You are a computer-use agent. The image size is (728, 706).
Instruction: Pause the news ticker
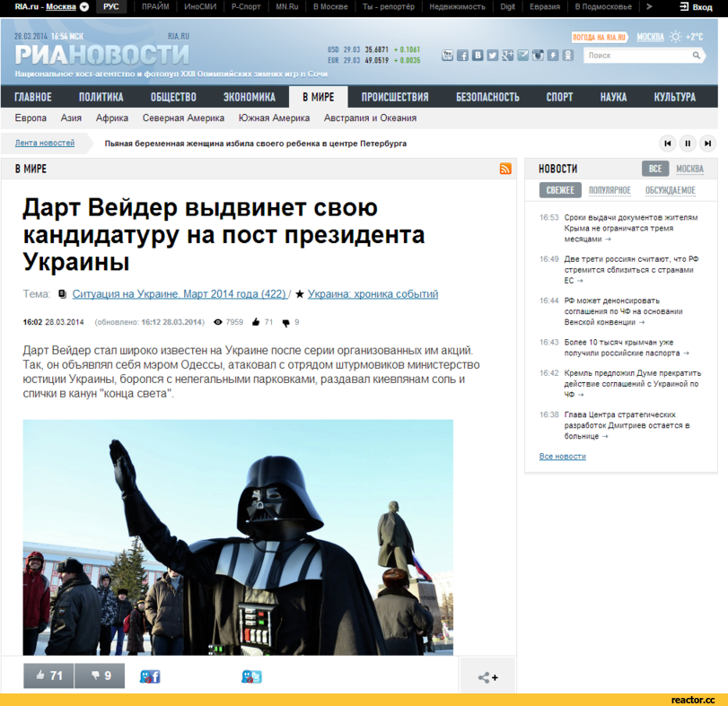tap(688, 144)
